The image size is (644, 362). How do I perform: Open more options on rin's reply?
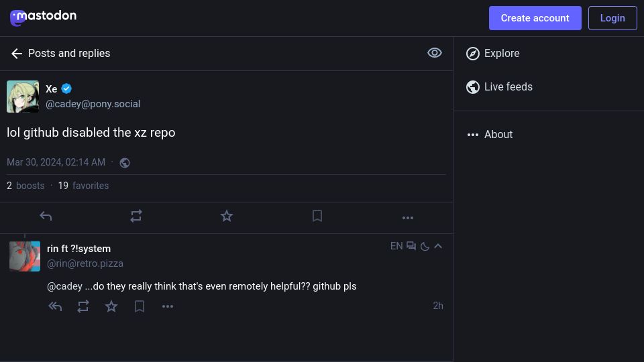click(x=168, y=306)
